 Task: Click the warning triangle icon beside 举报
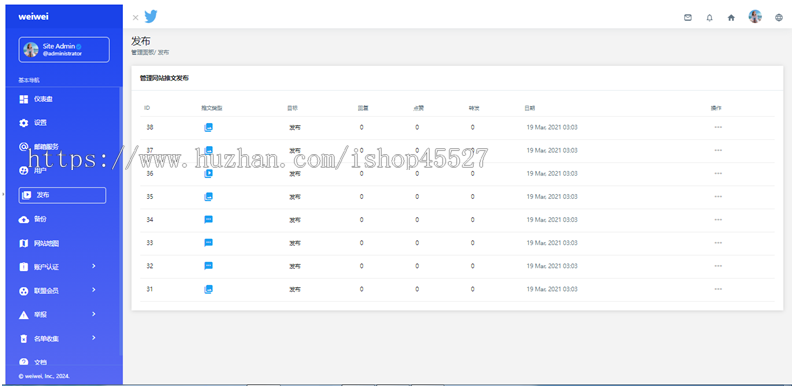[23, 315]
